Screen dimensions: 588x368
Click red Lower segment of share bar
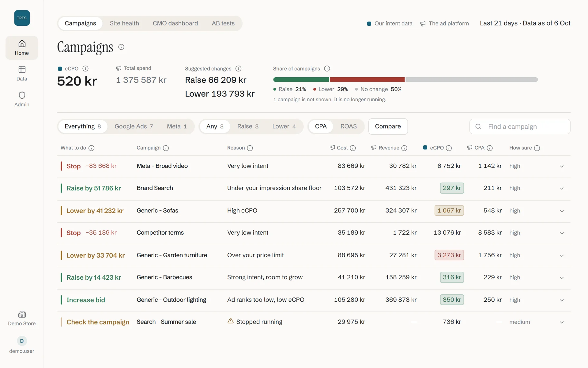click(x=367, y=79)
